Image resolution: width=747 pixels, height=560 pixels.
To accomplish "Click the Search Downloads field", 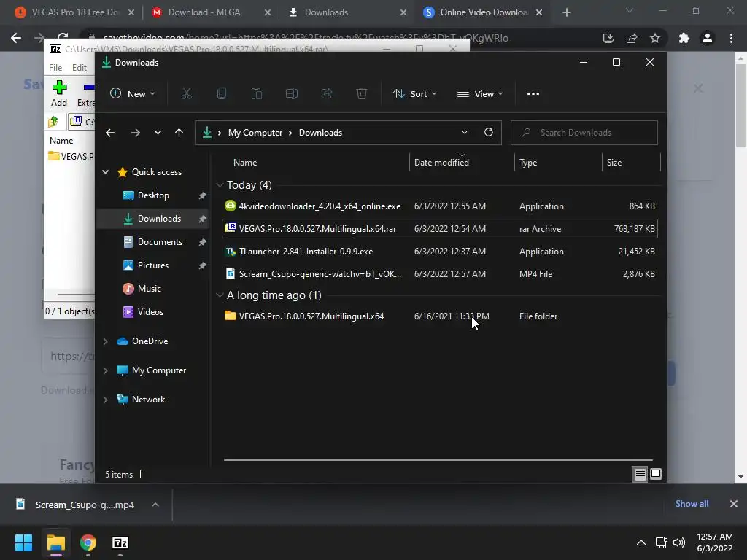I will click(584, 133).
